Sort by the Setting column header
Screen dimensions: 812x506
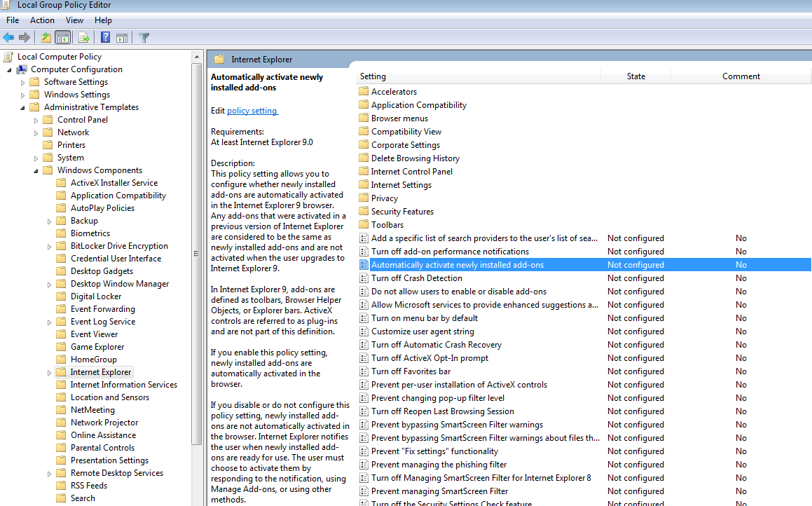(479, 76)
